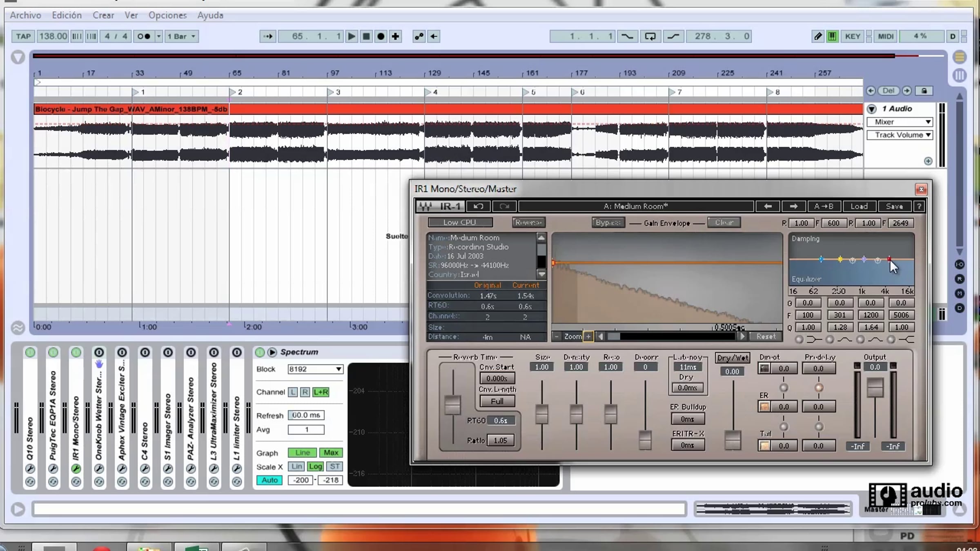Click the Stop button in transport
The width and height of the screenshot is (980, 551).
[366, 36]
